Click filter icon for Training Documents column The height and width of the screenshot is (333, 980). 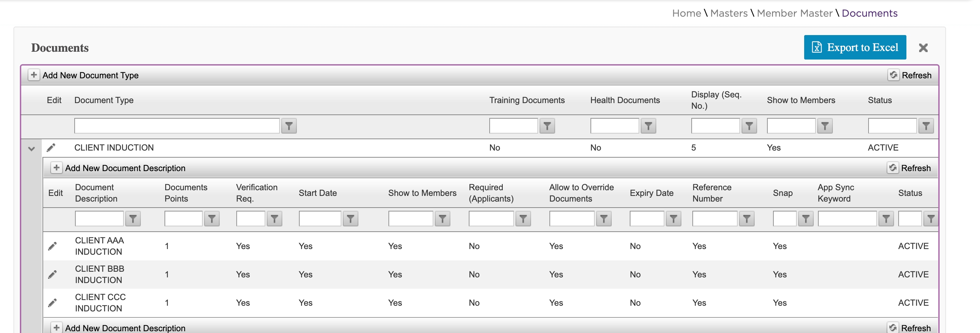547,126
